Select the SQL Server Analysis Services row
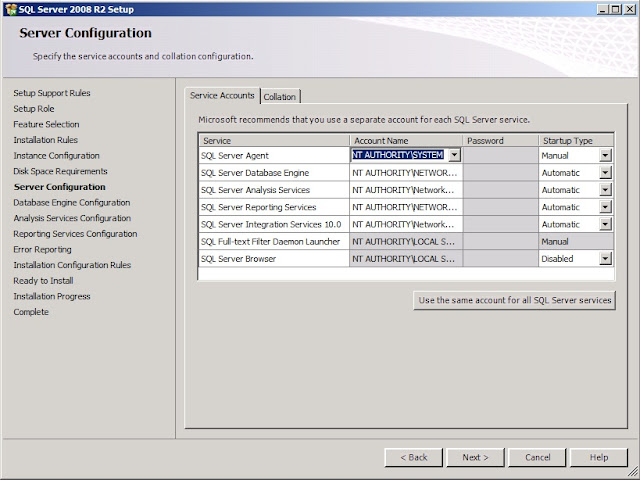640x480 pixels. (406, 190)
